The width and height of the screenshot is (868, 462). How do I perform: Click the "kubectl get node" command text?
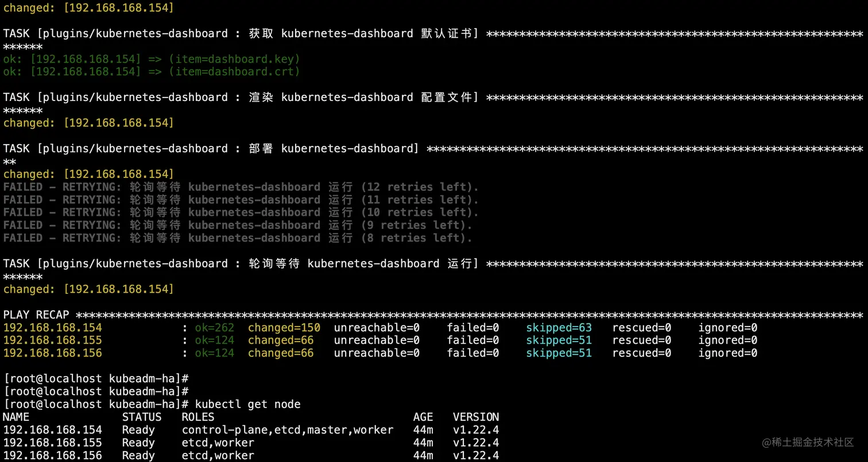[248, 405]
